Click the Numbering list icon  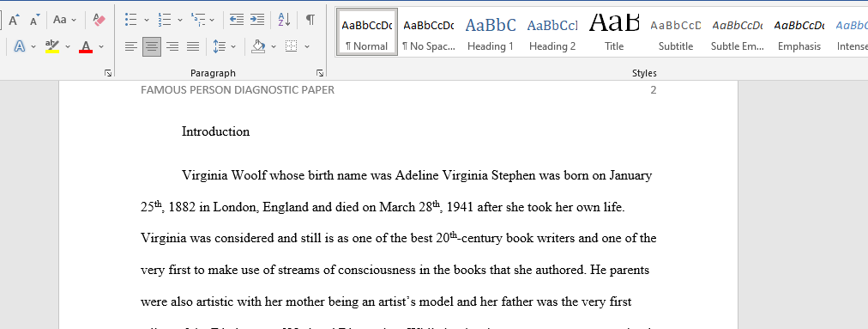165,20
